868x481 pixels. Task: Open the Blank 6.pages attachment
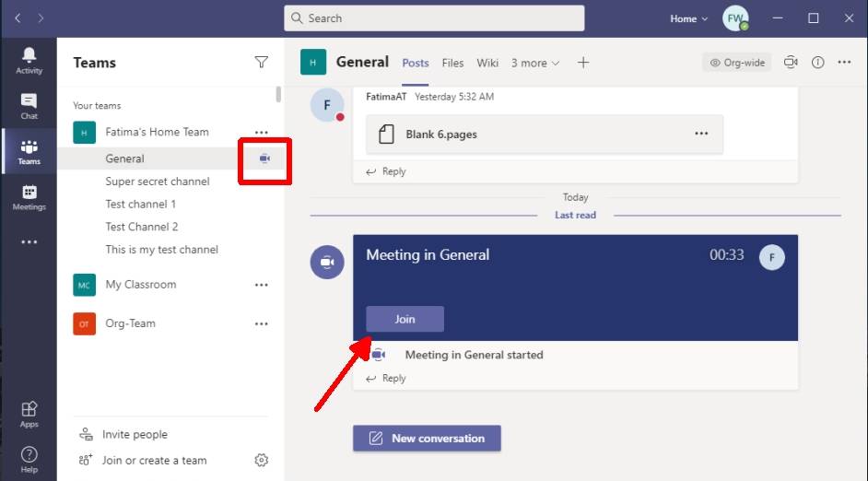click(x=545, y=134)
